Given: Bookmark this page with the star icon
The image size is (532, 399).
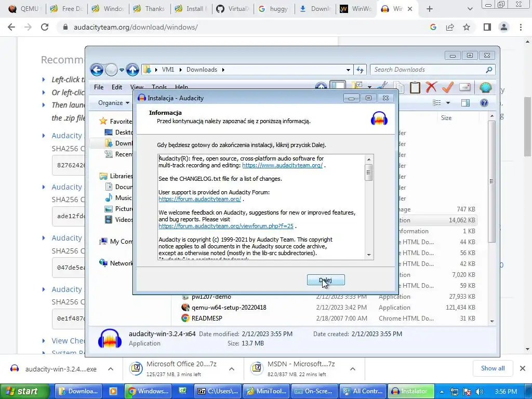Looking at the screenshot, I should tap(467, 27).
